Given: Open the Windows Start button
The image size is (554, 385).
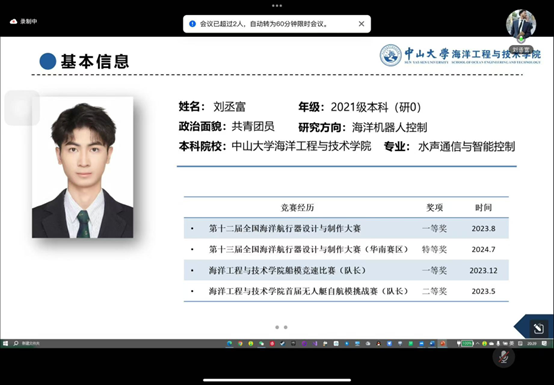Looking at the screenshot, I should [x=5, y=343].
